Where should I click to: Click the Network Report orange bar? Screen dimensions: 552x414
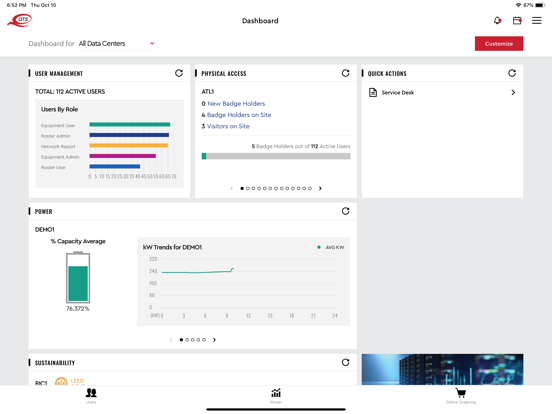128,145
